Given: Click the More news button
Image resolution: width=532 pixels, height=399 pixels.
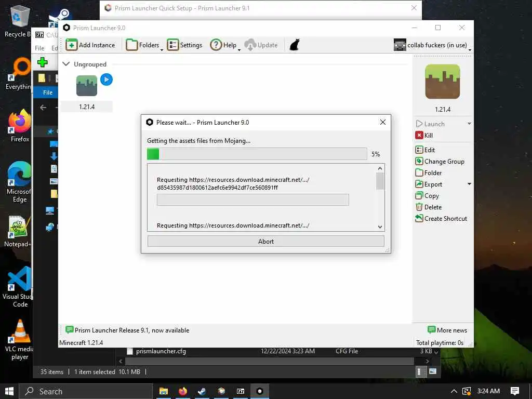Looking at the screenshot, I should pos(447,330).
